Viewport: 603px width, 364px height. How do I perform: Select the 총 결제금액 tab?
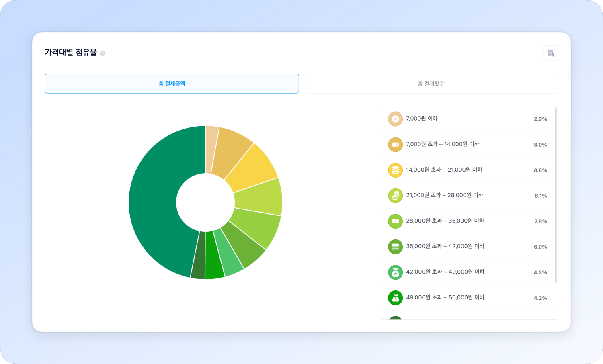pos(172,84)
